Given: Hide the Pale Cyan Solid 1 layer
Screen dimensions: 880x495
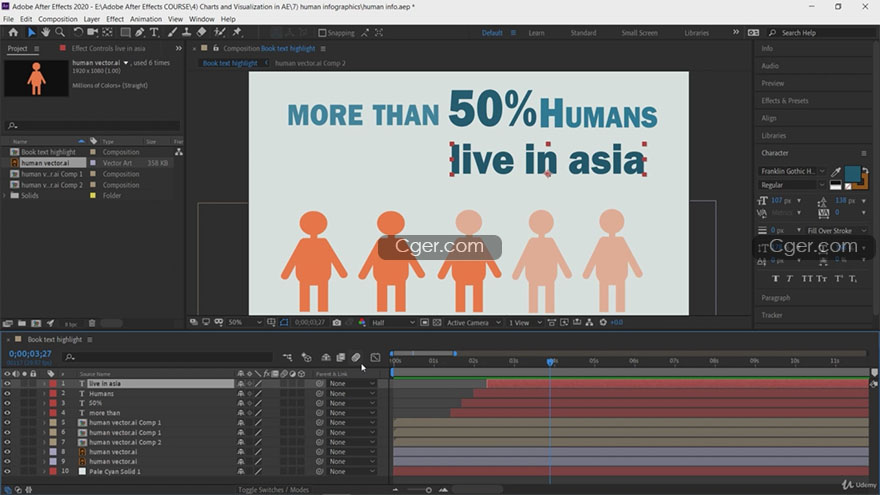Looking at the screenshot, I should coord(7,471).
